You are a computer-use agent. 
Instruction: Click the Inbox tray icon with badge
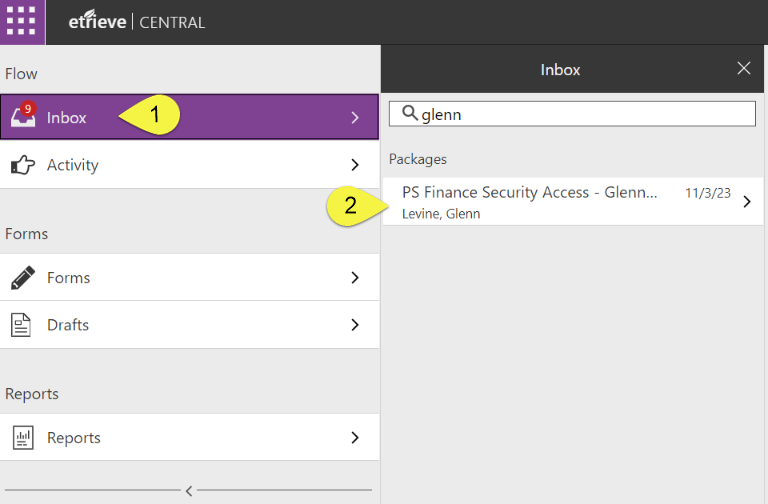pyautogui.click(x=22, y=117)
